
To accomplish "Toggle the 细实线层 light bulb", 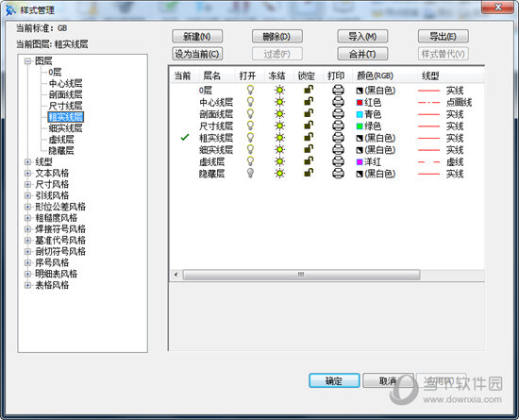I will pyautogui.click(x=251, y=149).
